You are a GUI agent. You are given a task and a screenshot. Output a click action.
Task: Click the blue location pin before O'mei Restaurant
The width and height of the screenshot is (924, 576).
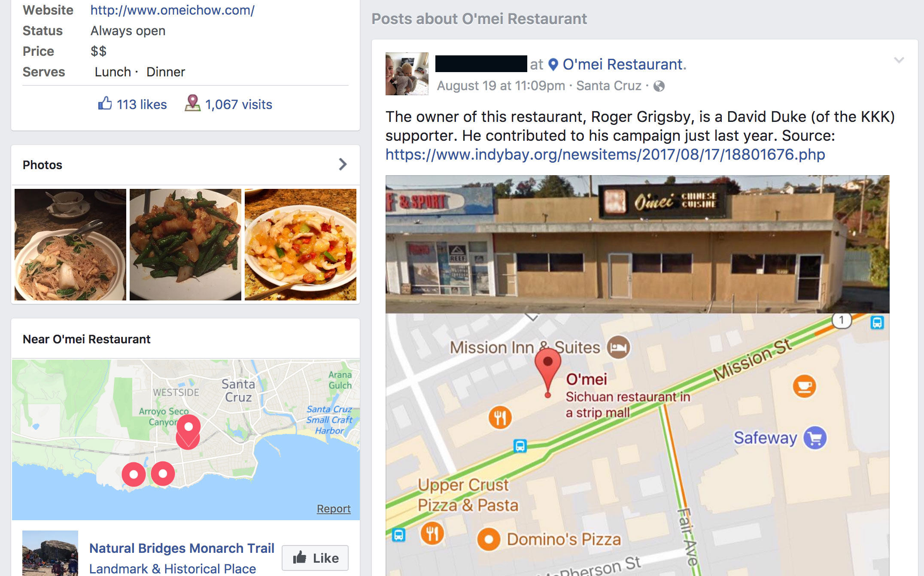553,64
